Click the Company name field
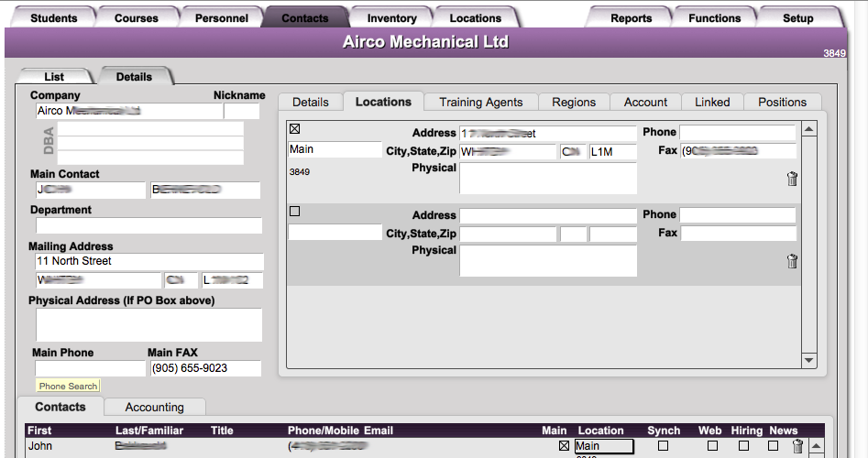868x458 pixels. click(x=129, y=111)
